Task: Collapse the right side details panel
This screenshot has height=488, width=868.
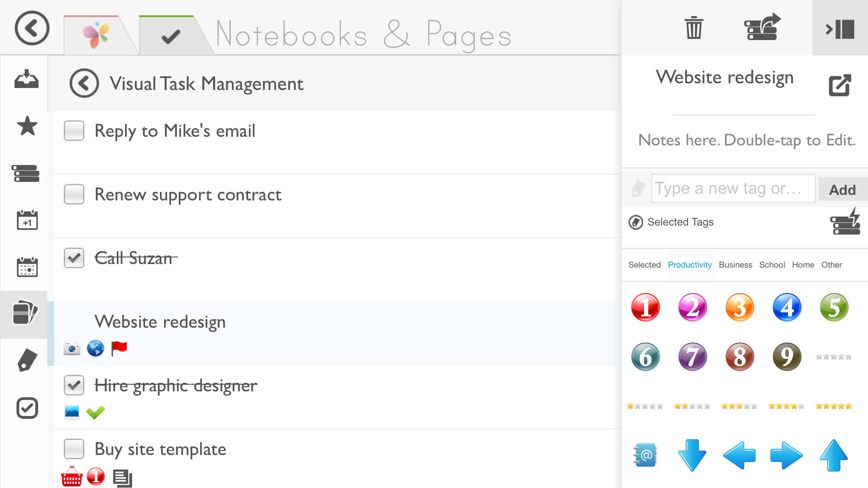Action: [840, 28]
